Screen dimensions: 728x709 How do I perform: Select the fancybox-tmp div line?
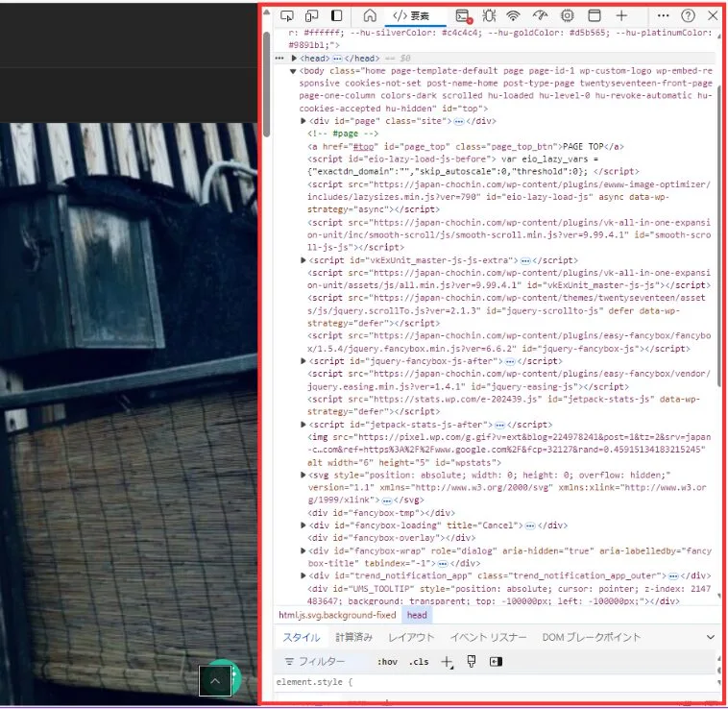pos(381,513)
